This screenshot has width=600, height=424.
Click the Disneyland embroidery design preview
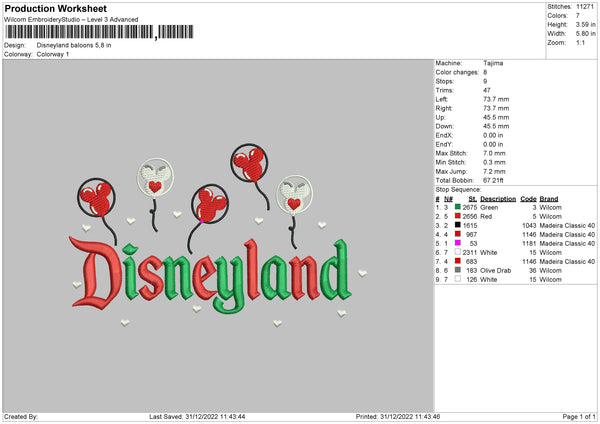[218, 235]
